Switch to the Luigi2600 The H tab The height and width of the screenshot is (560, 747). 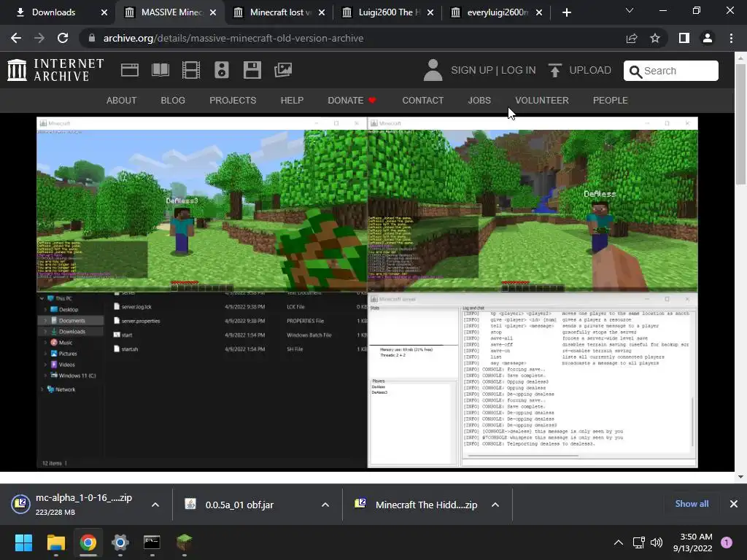click(x=387, y=12)
